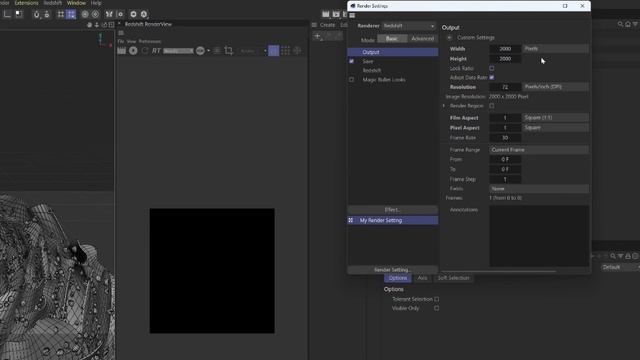This screenshot has width=640, height=360.
Task: Start IPR with the play icon in RenderView
Action: 133,51
